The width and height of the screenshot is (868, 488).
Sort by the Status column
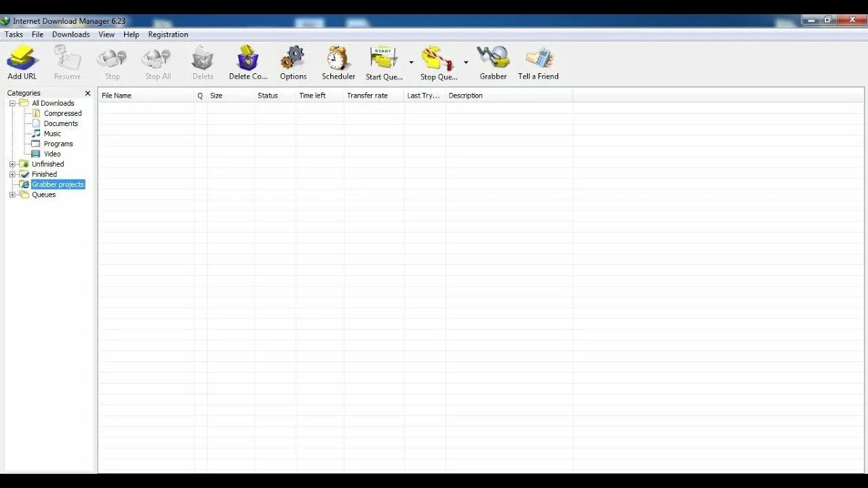[x=275, y=96]
